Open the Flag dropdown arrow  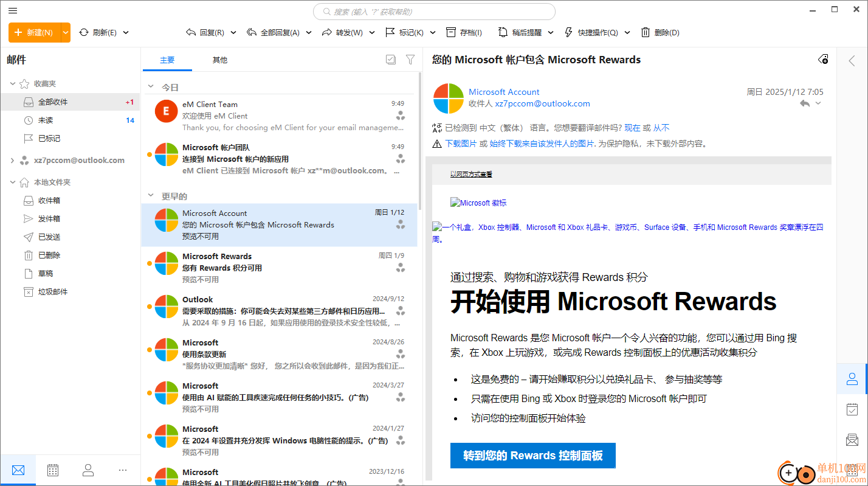[x=433, y=33]
